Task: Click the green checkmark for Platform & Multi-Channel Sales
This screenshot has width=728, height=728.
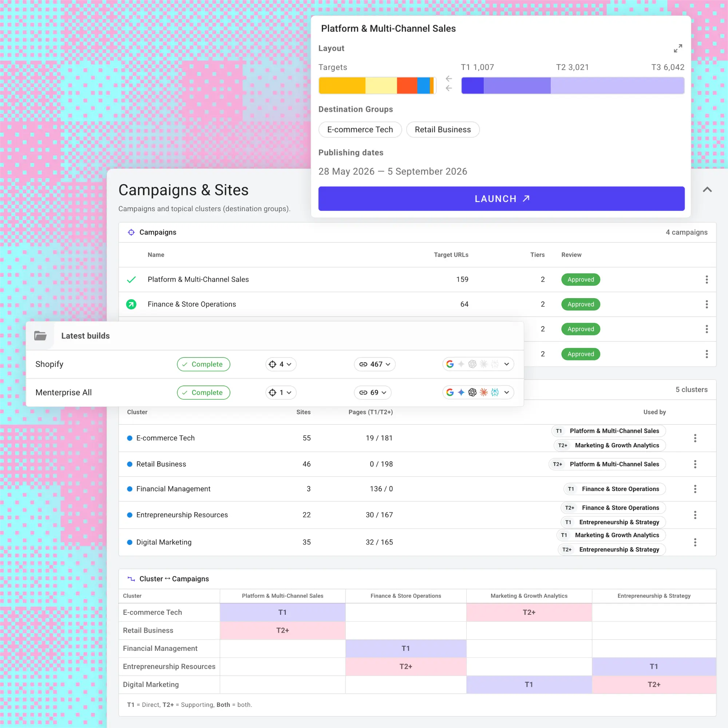Action: coord(131,280)
